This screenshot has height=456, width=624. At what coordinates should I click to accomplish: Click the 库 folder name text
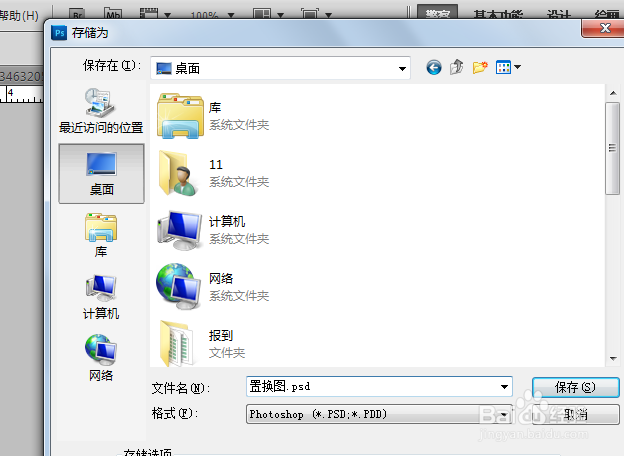point(215,107)
